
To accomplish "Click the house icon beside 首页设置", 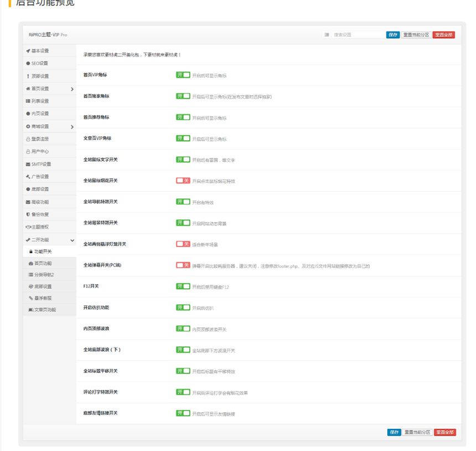I will tap(28, 89).
